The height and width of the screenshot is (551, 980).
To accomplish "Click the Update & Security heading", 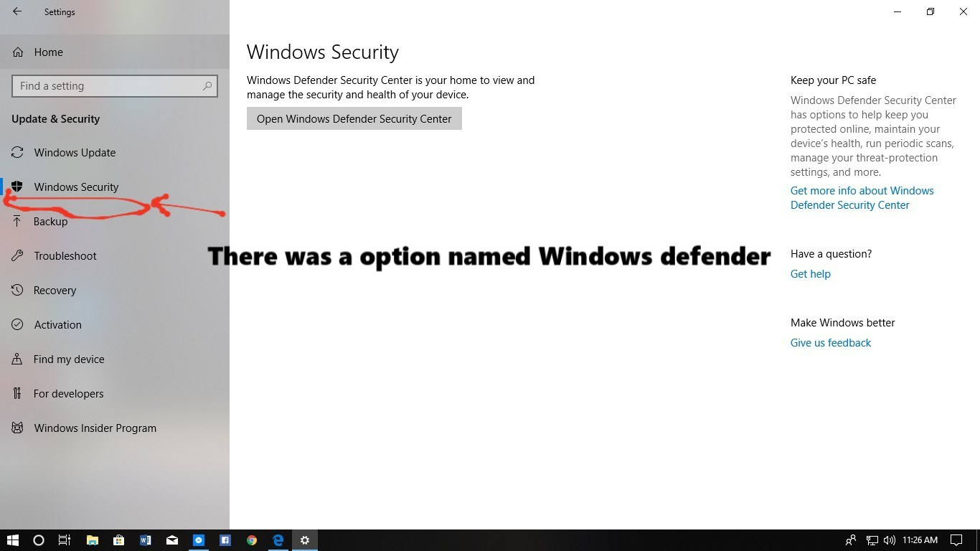I will 55,119.
